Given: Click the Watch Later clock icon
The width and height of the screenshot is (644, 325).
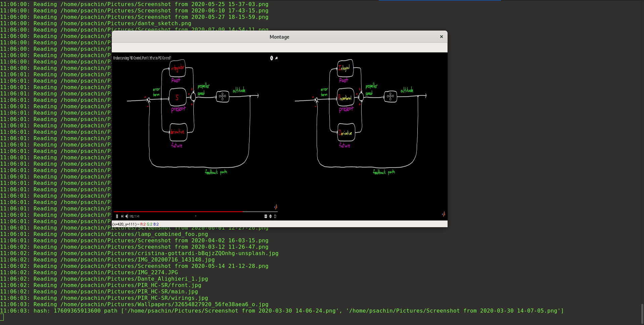Looking at the screenshot, I should pos(272,58).
